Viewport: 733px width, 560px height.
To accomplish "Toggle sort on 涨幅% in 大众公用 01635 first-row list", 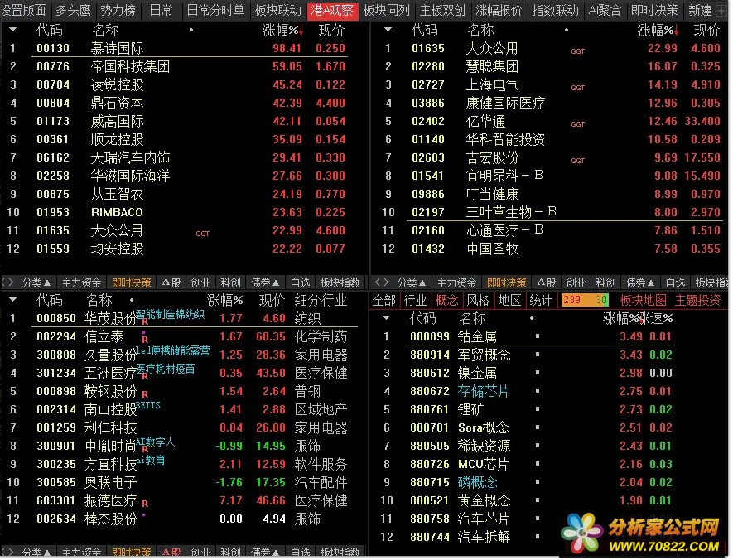I will coord(658,31).
